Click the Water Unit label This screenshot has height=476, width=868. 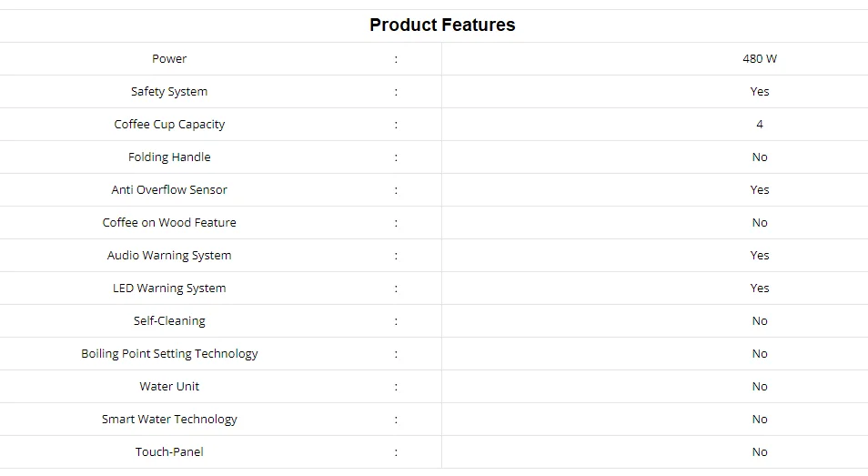click(169, 387)
